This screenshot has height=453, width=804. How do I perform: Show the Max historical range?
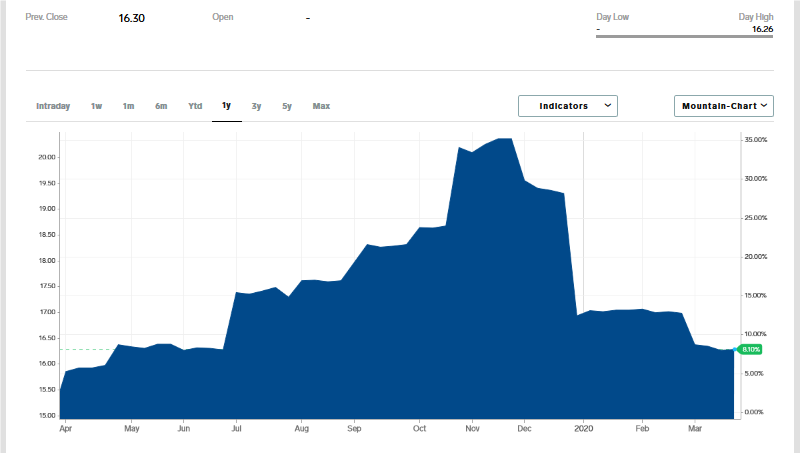(x=321, y=106)
